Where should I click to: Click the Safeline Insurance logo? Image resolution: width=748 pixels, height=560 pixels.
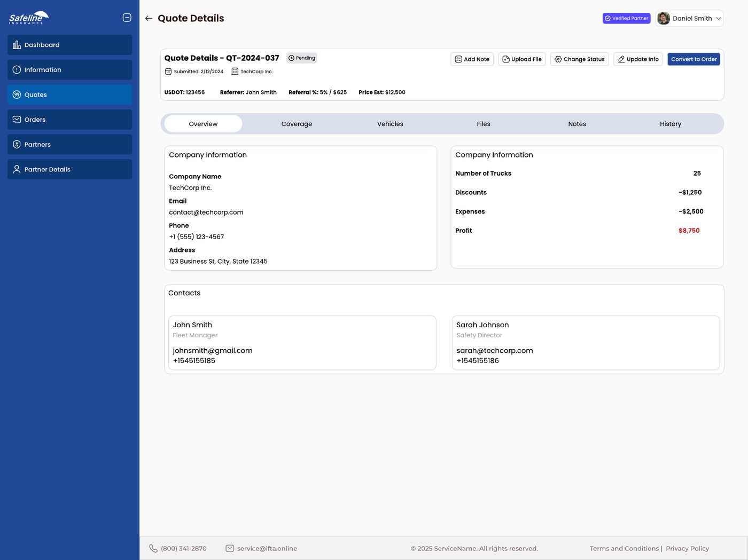[x=29, y=18]
